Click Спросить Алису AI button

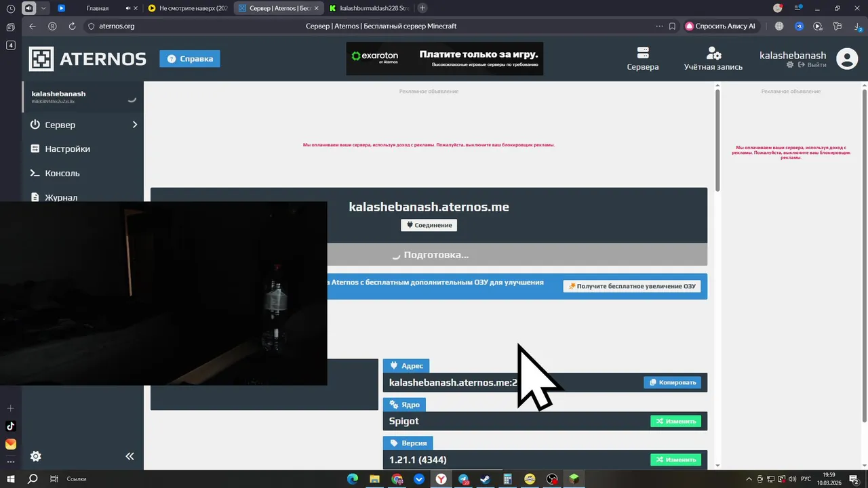tap(720, 26)
